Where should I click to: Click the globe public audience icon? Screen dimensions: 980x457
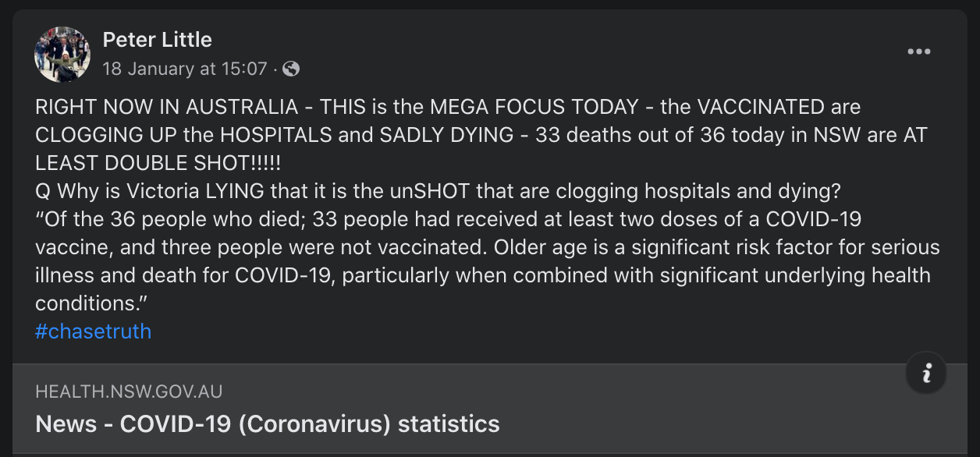[291, 69]
